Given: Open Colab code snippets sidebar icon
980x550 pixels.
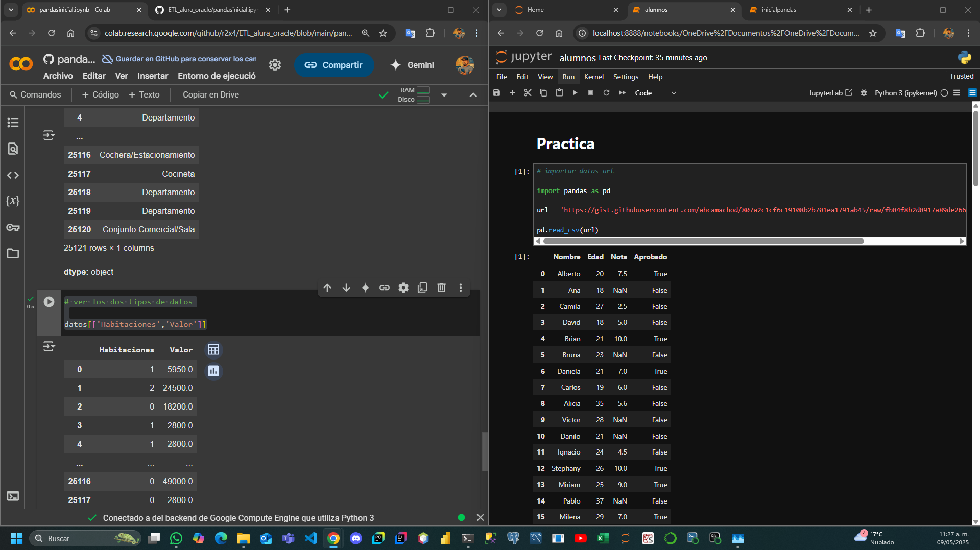Looking at the screenshot, I should pyautogui.click(x=13, y=175).
